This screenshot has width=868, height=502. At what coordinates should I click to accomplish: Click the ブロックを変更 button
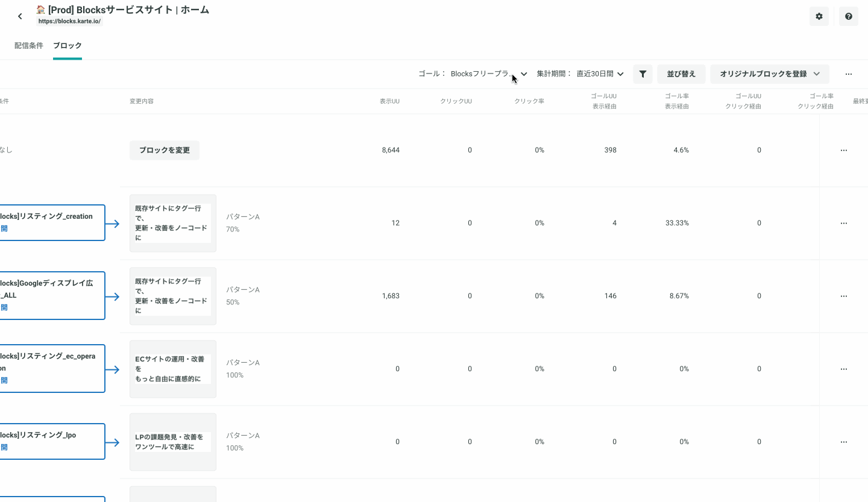click(x=165, y=150)
